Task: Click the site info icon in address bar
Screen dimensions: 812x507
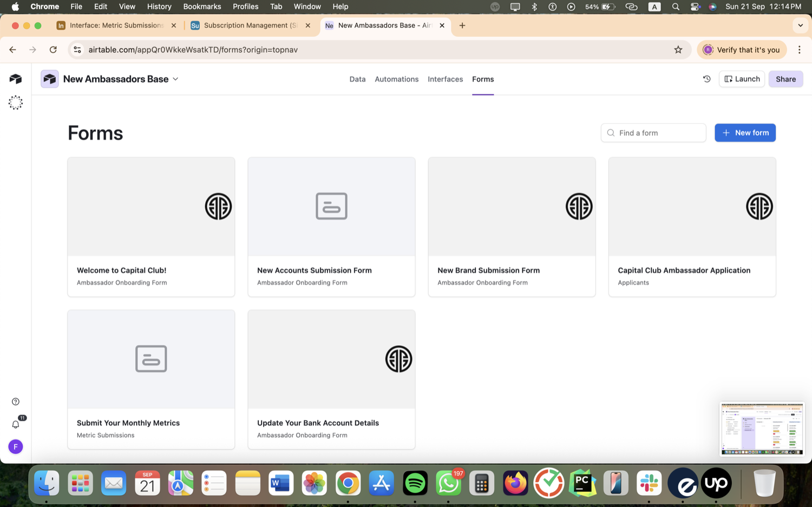Action: point(77,50)
